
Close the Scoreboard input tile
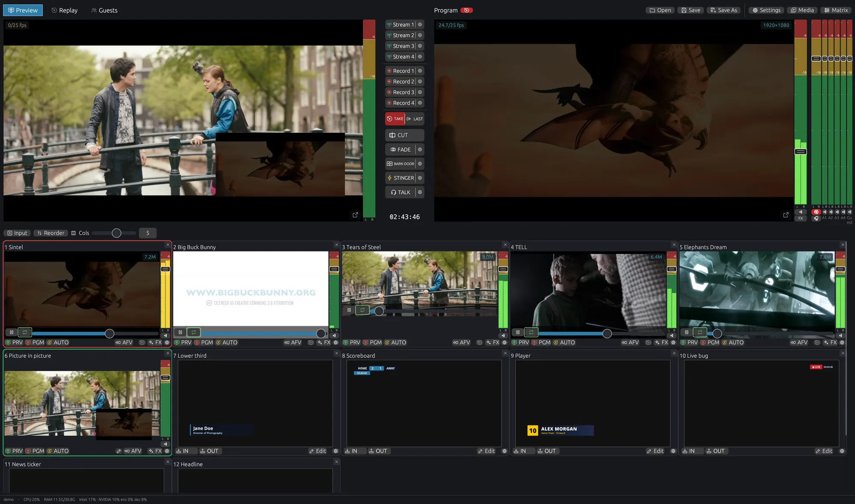(505, 353)
